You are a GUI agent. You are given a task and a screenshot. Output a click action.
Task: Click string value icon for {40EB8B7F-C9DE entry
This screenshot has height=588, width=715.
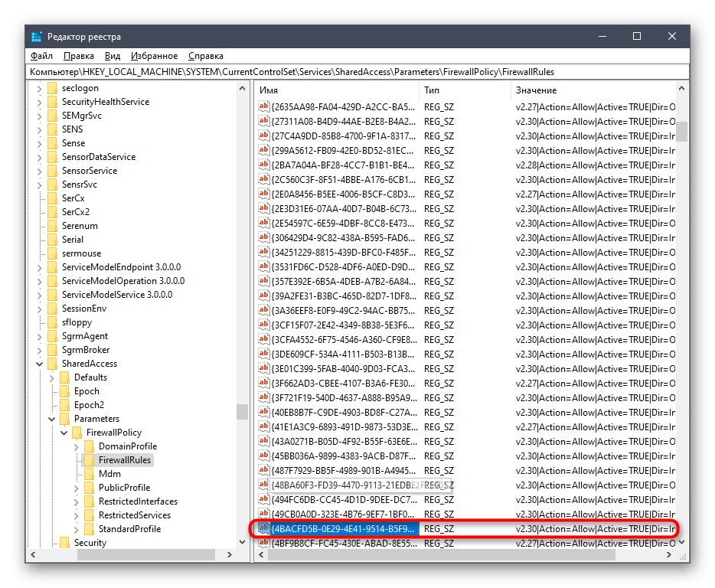[x=263, y=412]
